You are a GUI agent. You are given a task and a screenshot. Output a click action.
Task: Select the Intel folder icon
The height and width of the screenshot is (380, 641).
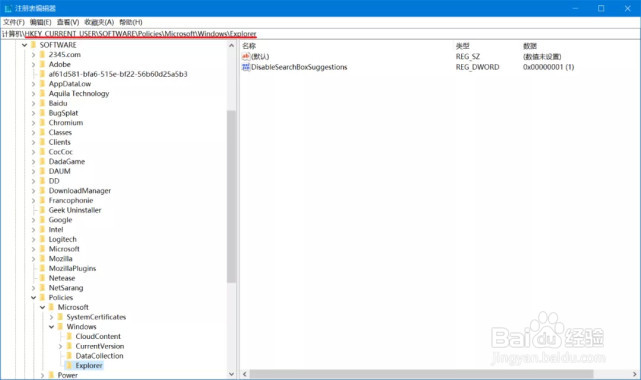pyautogui.click(x=43, y=229)
